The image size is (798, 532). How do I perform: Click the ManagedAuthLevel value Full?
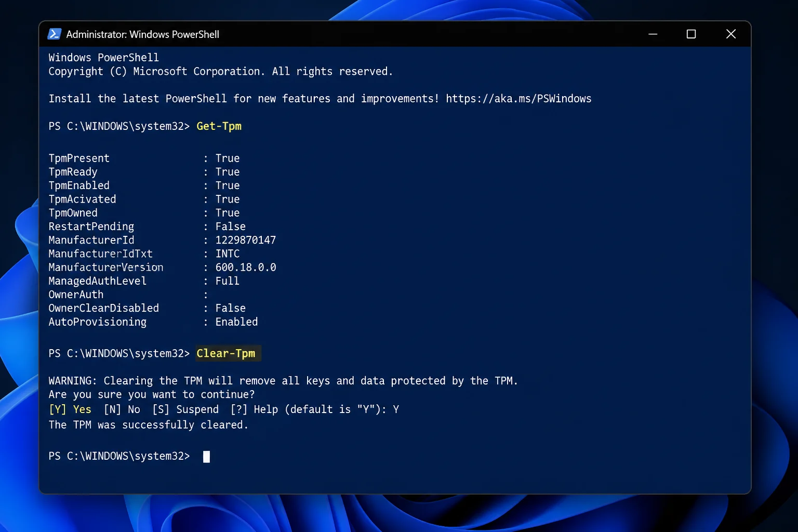coord(228,281)
